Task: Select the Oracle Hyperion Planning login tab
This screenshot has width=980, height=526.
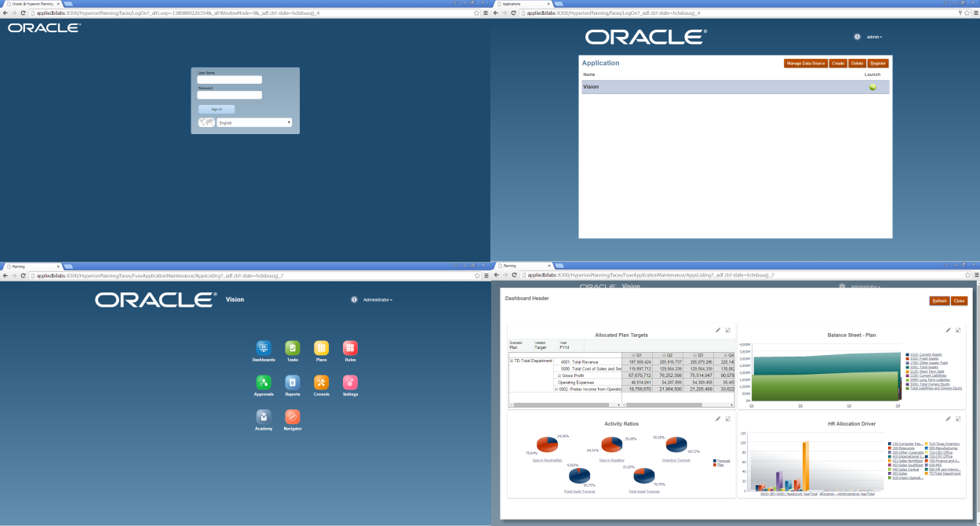Action: point(31,4)
